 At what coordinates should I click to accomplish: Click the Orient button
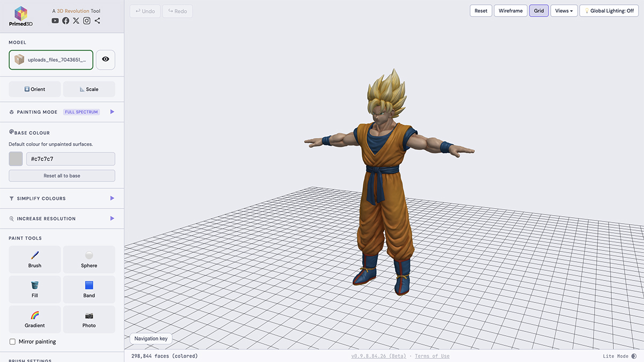pyautogui.click(x=35, y=89)
